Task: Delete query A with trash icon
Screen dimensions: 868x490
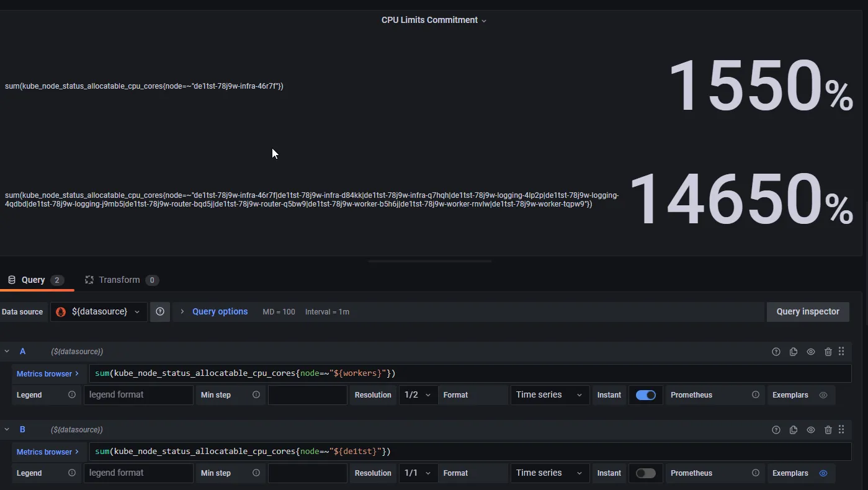Action: [x=828, y=352]
